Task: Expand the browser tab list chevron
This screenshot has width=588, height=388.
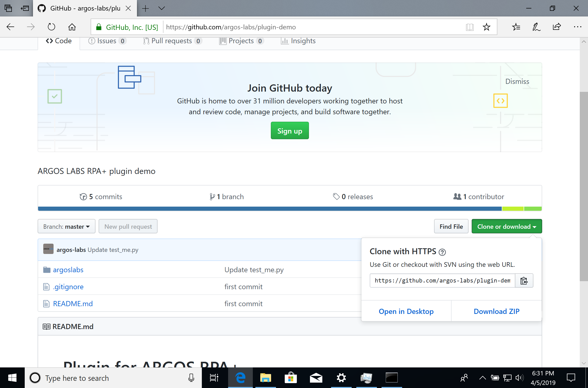Action: 161,8
